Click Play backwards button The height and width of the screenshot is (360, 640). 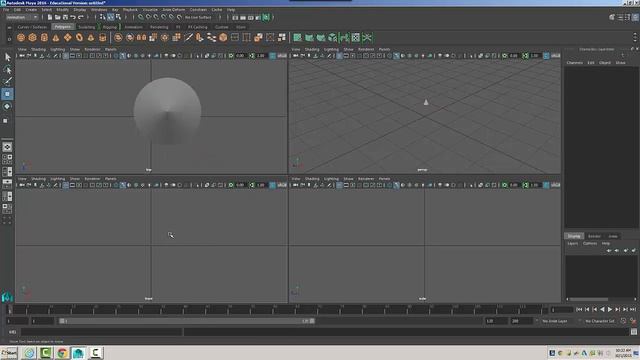[602, 310]
